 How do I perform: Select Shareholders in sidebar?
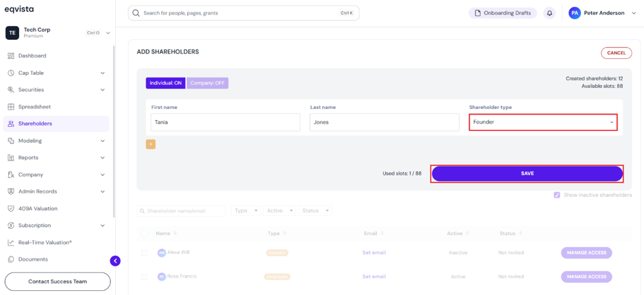pyautogui.click(x=56, y=123)
